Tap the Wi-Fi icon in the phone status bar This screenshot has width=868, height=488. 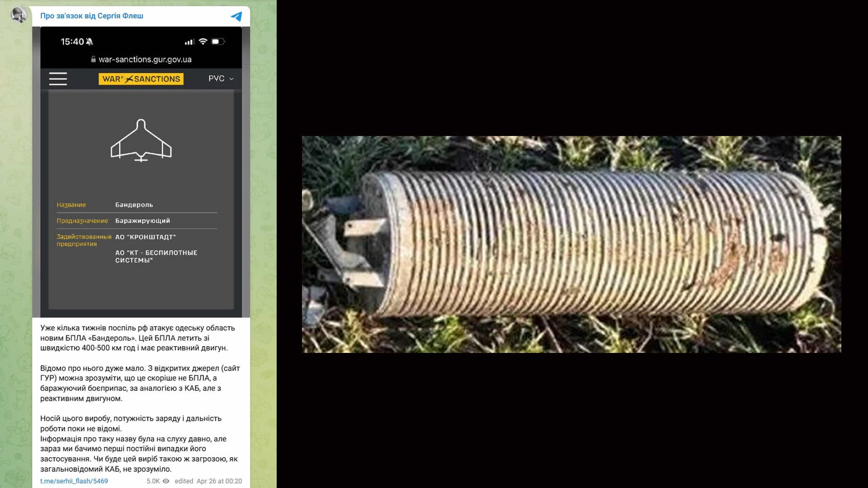pos(203,41)
